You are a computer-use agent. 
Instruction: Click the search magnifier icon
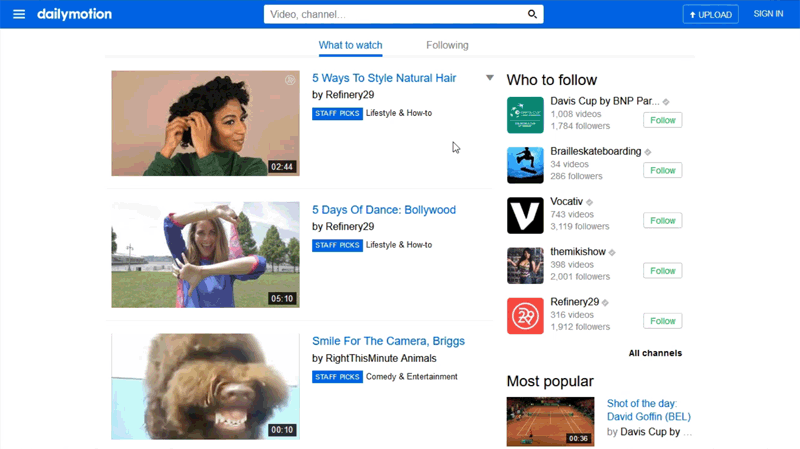(533, 14)
